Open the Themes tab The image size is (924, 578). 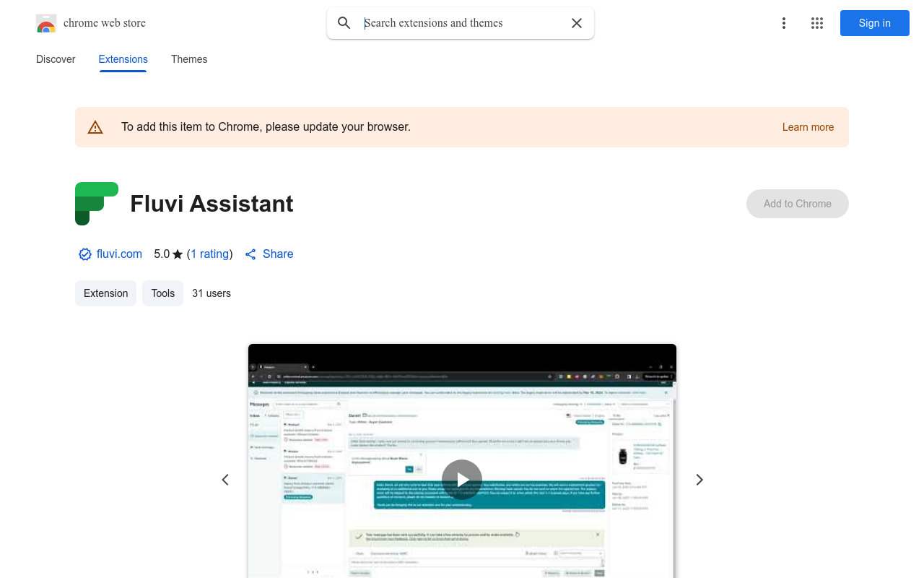tap(189, 59)
